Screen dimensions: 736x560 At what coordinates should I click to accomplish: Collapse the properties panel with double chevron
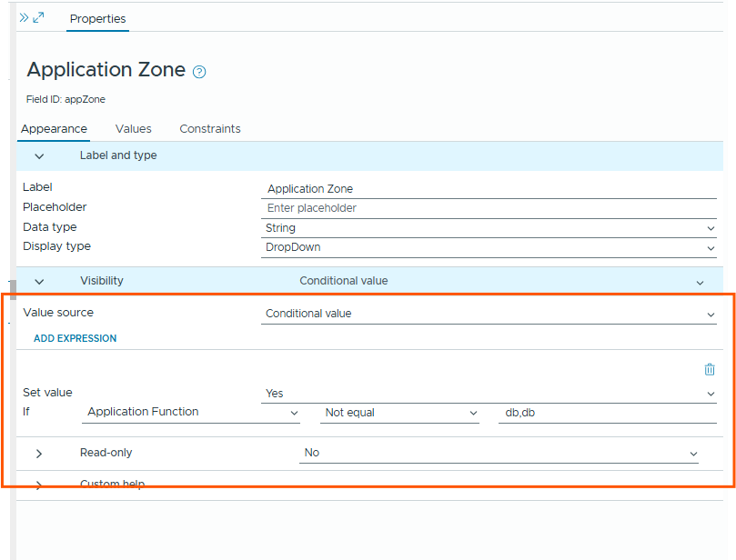click(24, 17)
